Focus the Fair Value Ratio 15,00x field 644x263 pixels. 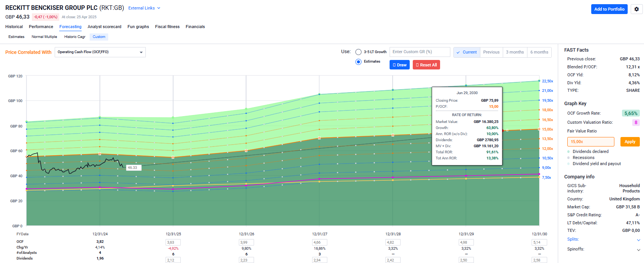(590, 142)
